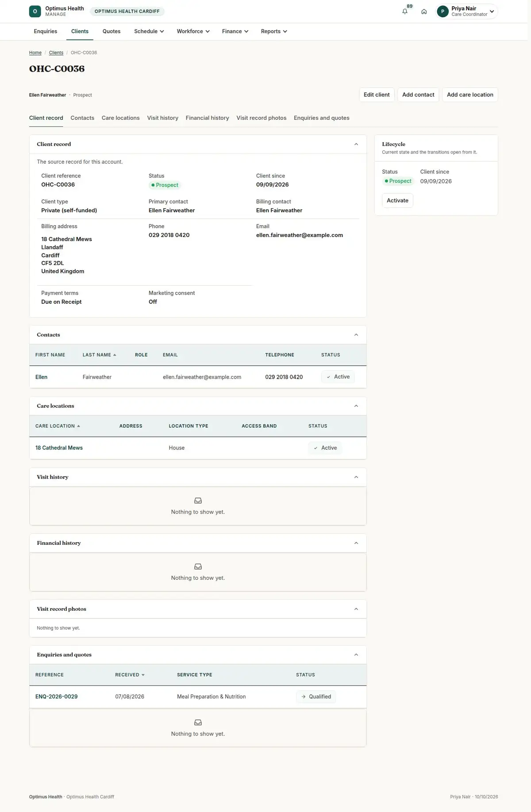This screenshot has width=531, height=812.
Task: Open Quotes in the main navigation
Action: pos(112,31)
